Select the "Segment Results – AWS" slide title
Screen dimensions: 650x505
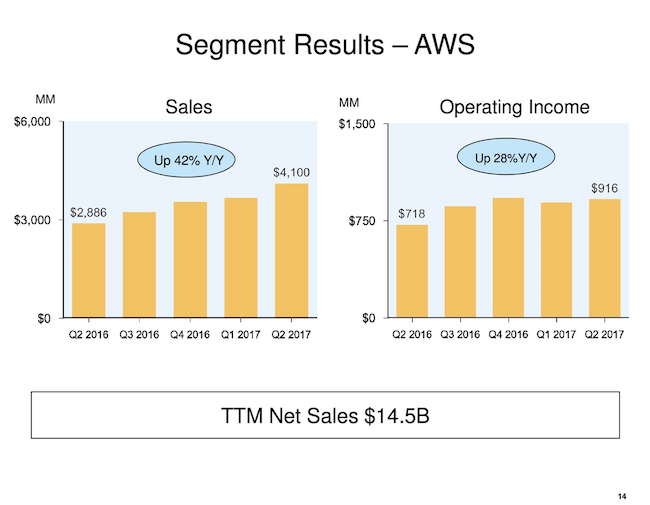click(324, 45)
